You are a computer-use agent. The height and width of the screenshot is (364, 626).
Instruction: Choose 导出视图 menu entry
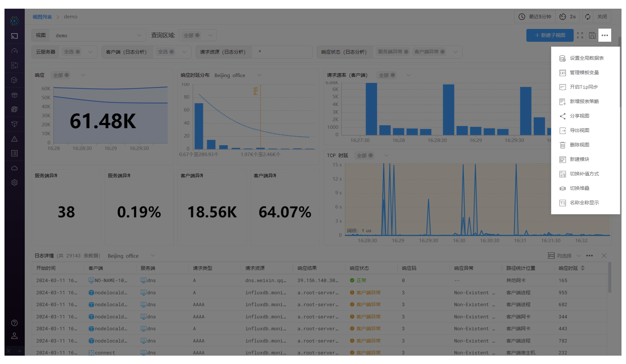point(579,130)
